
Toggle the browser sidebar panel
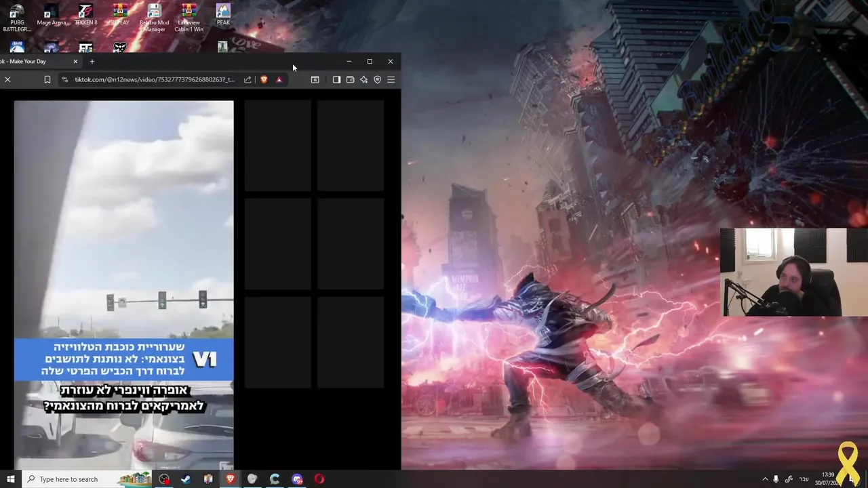point(336,79)
